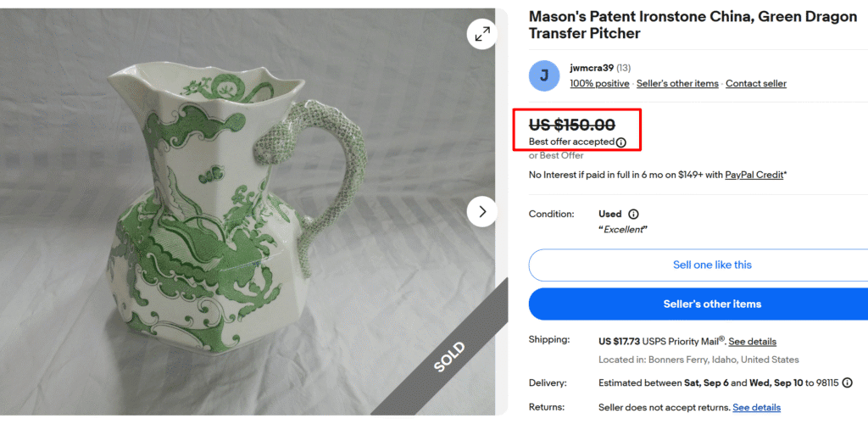Click the Mason's Patent Ironstone listing title

click(692, 25)
